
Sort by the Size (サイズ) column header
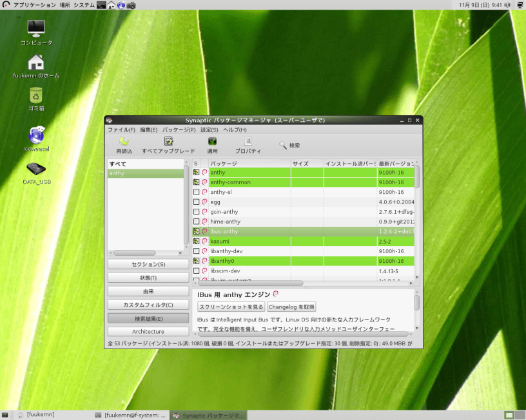click(307, 164)
